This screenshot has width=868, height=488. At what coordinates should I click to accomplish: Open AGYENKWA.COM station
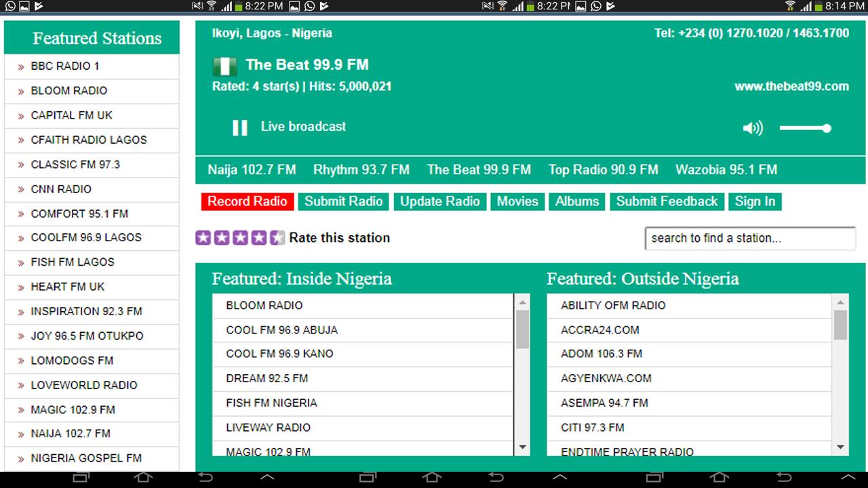690,379
